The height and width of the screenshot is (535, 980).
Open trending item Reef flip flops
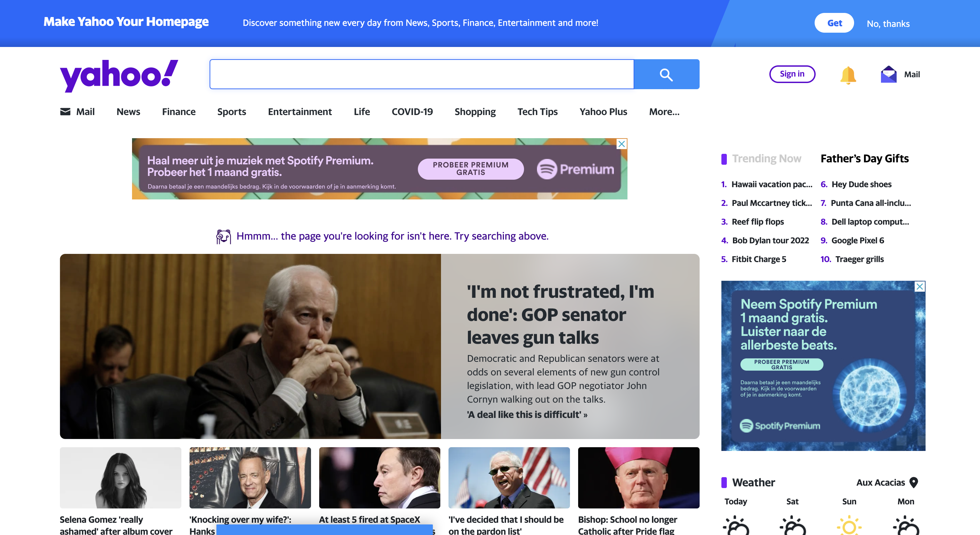(757, 222)
